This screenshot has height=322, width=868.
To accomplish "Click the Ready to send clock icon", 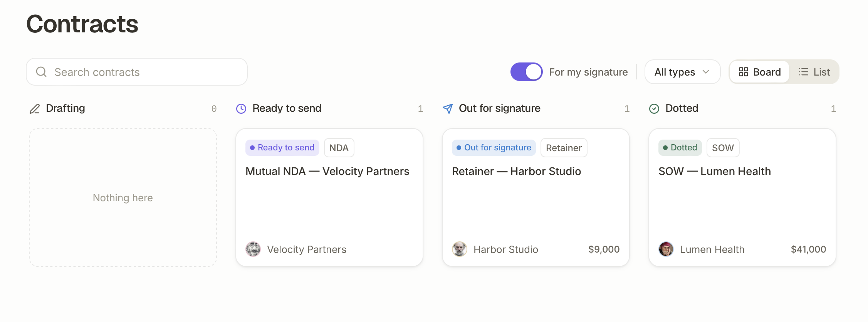I will (241, 109).
